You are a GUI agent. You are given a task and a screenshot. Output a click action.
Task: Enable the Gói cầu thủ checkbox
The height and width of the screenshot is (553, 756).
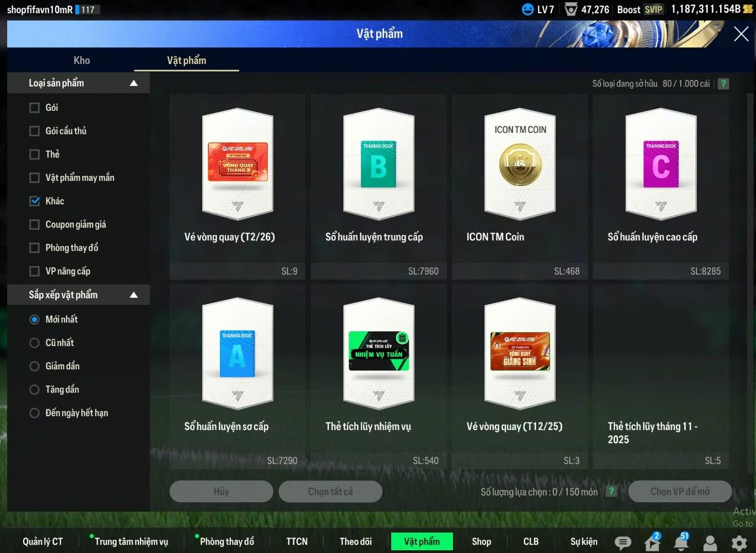35,131
